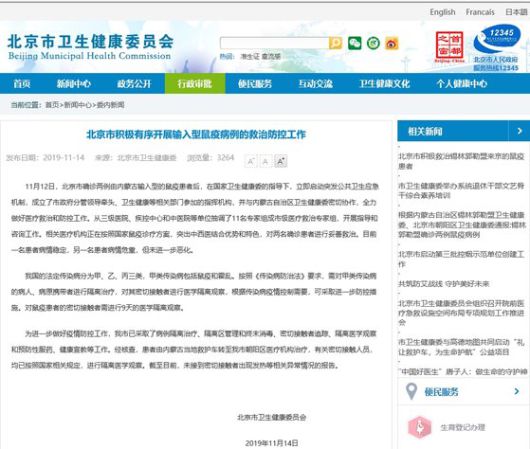This screenshot has height=449, width=530.
Task: Expand 便民服务 panel arrow
Action: (x=516, y=392)
